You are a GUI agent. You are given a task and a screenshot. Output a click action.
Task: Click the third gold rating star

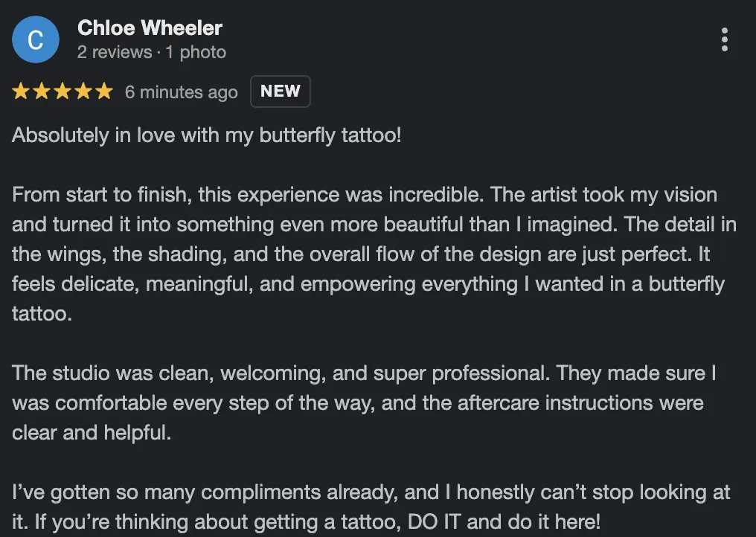63,91
